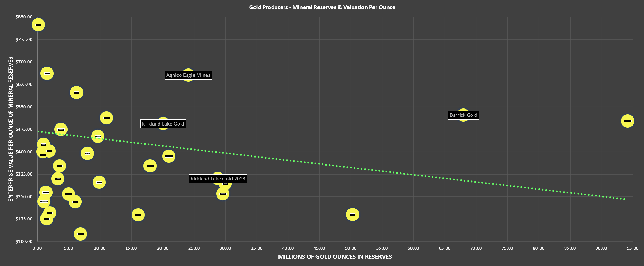
Task: Click the $250.00 y-axis tick label
Action: click(24, 197)
